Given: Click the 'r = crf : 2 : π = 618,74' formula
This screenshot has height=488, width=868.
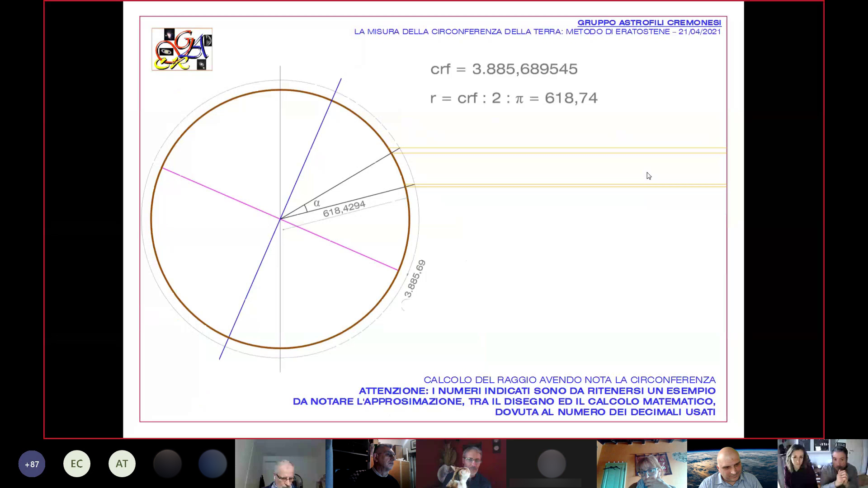Looking at the screenshot, I should pyautogui.click(x=514, y=98).
